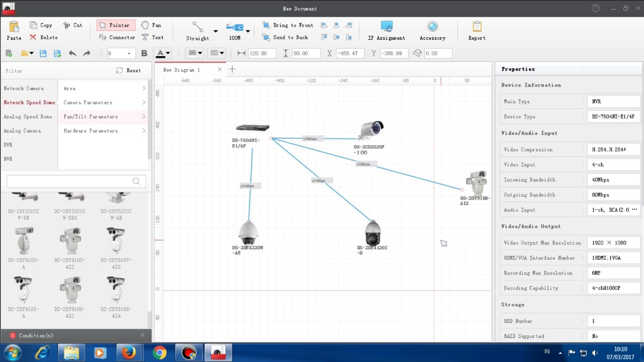This screenshot has height=362, width=644.
Task: Align objects horizontal center
Action: tap(337, 25)
